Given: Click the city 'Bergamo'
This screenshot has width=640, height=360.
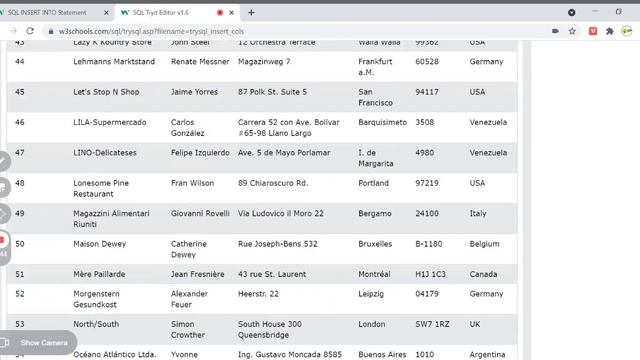Looking at the screenshot, I should (375, 213).
